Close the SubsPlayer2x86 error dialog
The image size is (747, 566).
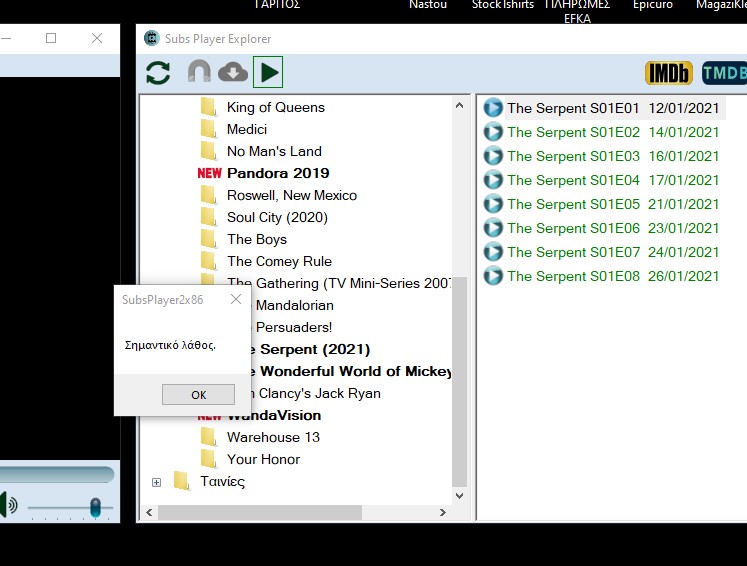[236, 299]
